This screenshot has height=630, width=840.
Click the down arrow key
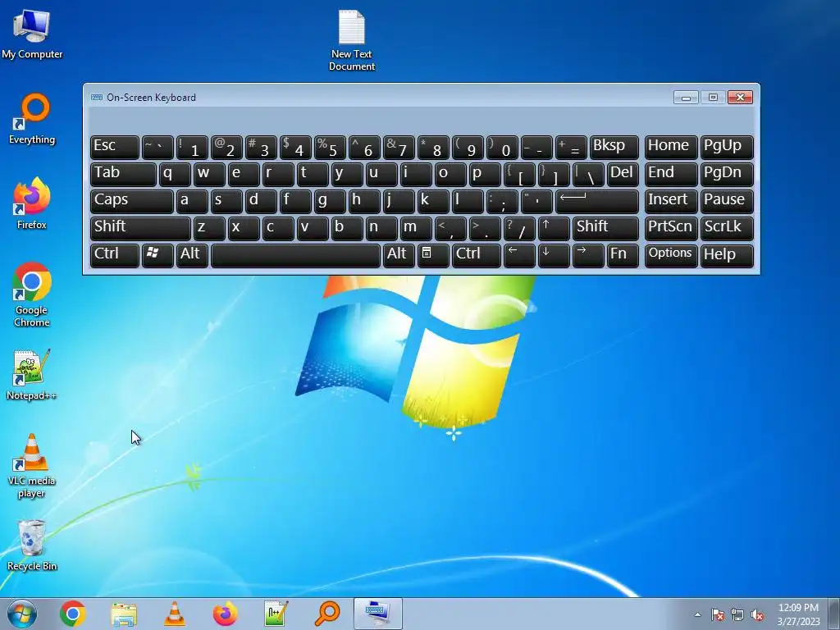pyautogui.click(x=554, y=256)
